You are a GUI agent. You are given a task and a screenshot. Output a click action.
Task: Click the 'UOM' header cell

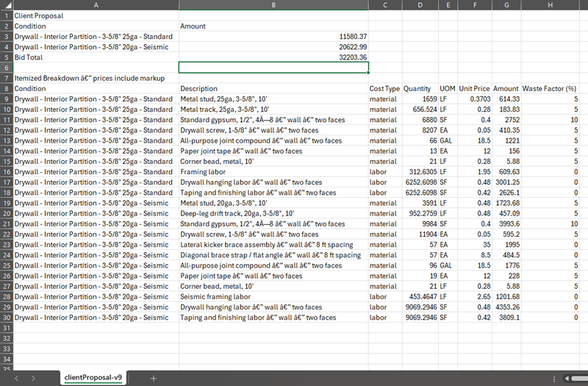tap(448, 88)
